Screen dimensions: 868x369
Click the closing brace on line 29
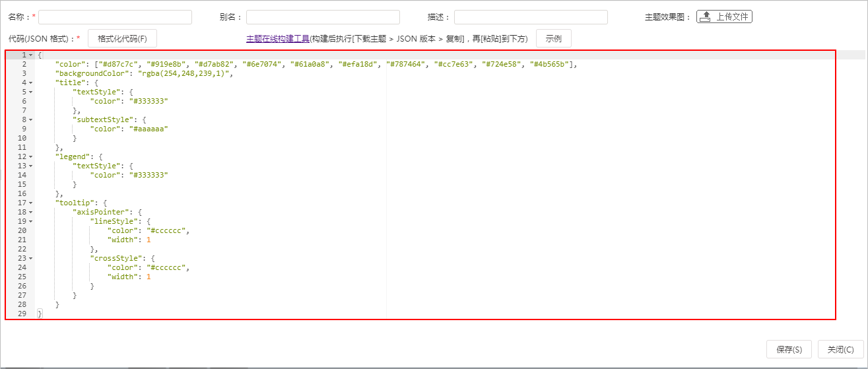coord(40,314)
